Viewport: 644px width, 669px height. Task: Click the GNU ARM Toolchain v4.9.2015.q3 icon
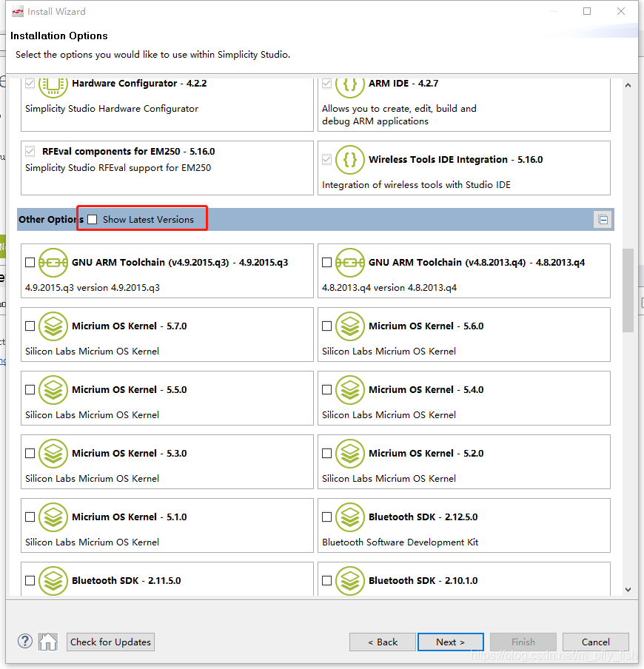[x=53, y=263]
